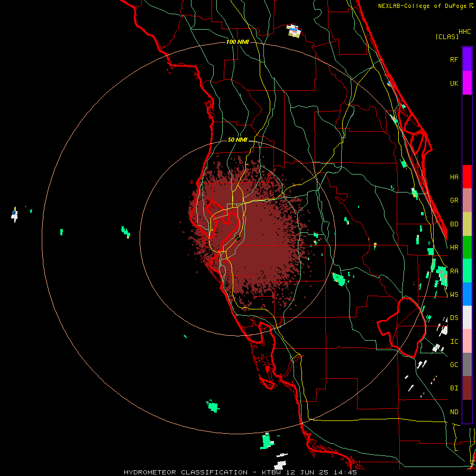Click the DS legend label
Image resolution: width=476 pixels, height=476 pixels.
(x=454, y=318)
